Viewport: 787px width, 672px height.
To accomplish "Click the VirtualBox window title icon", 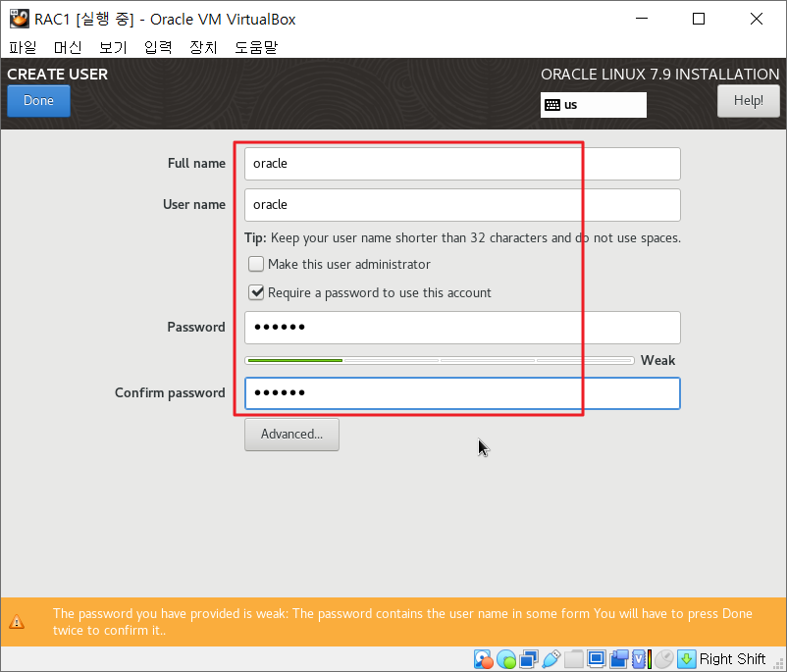I will click(x=19, y=19).
